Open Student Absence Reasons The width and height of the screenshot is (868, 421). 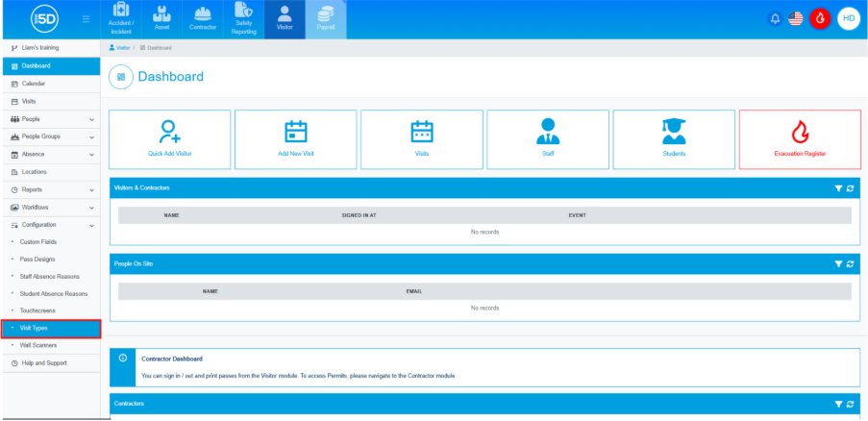click(x=52, y=294)
